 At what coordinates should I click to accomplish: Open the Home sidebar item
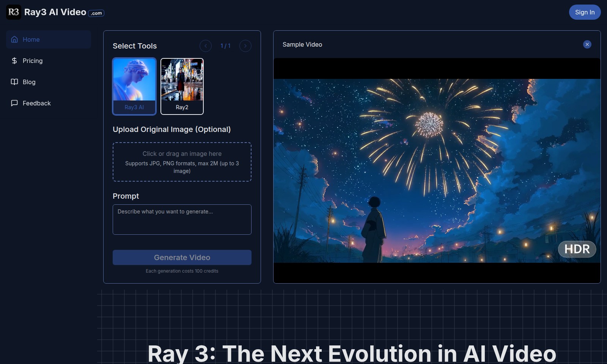click(49, 39)
